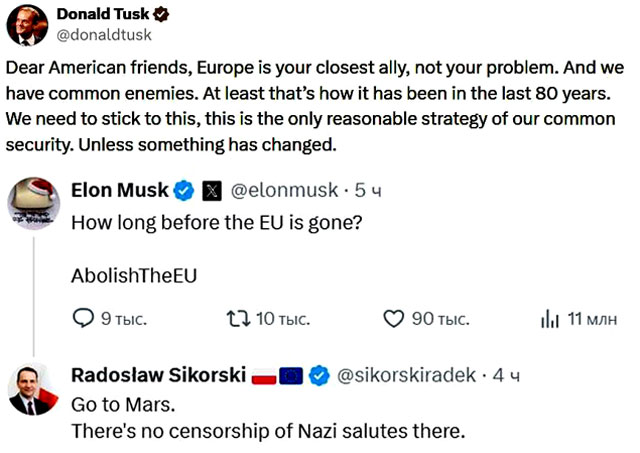Click the Radosław Sikorski display name
Image resolution: width=640 pixels, height=453 pixels.
pos(158,376)
